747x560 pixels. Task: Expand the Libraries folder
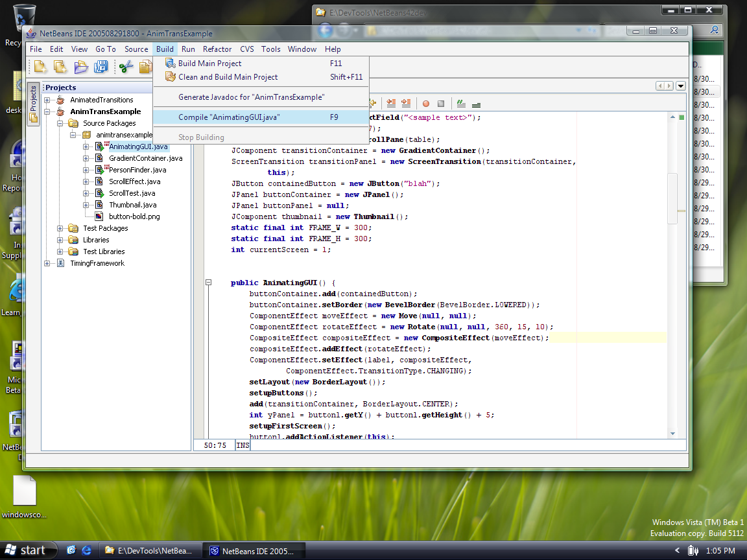coord(60,240)
